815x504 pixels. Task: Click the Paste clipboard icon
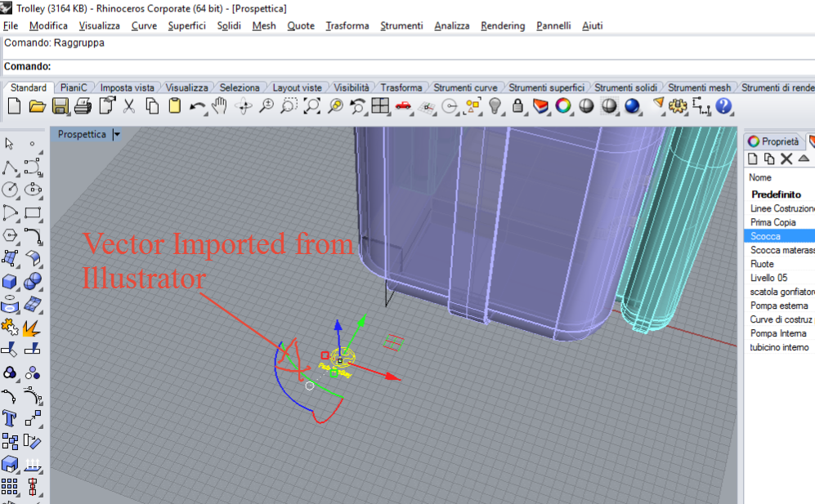point(175,106)
